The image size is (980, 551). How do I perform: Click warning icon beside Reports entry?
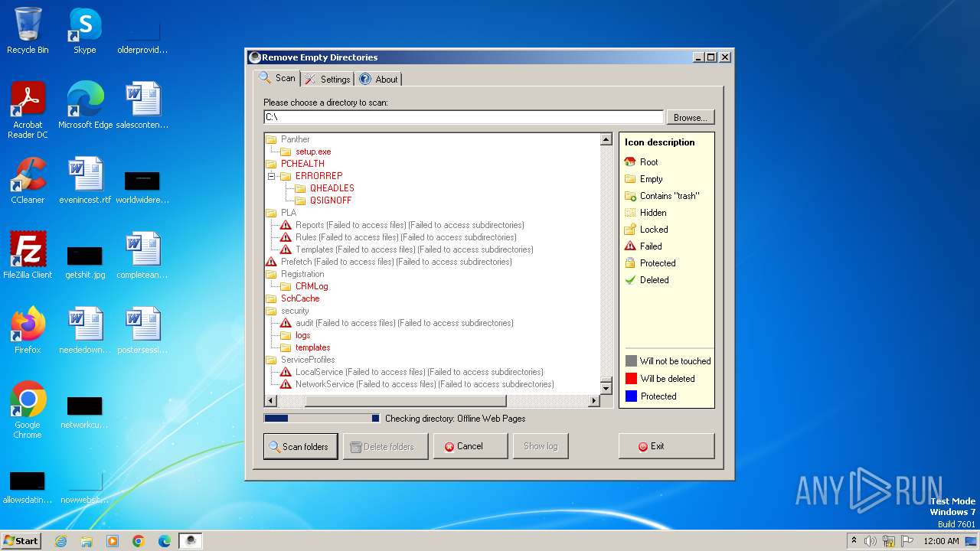click(286, 225)
